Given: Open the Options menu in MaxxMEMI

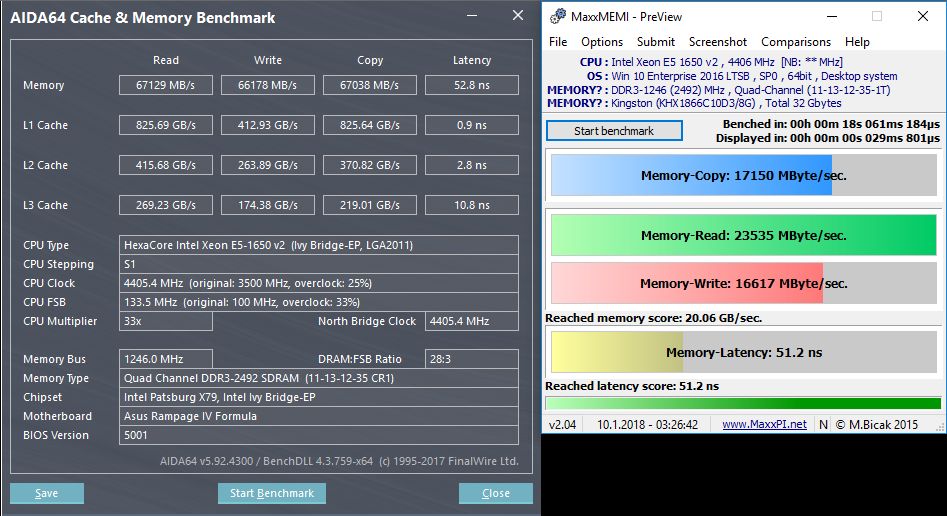Looking at the screenshot, I should tap(602, 42).
